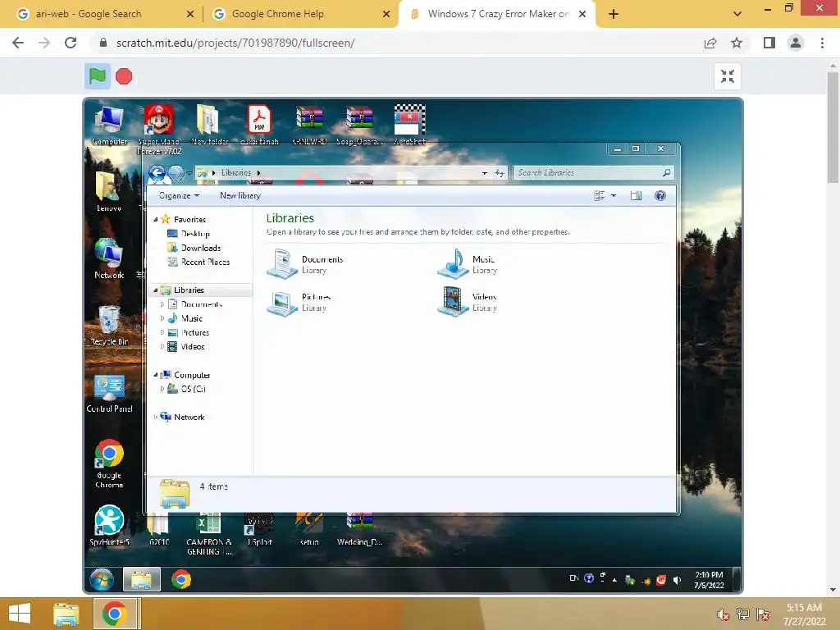Image resolution: width=840 pixels, height=630 pixels.
Task: Open the AeroShot desktop icon
Action: point(410,126)
